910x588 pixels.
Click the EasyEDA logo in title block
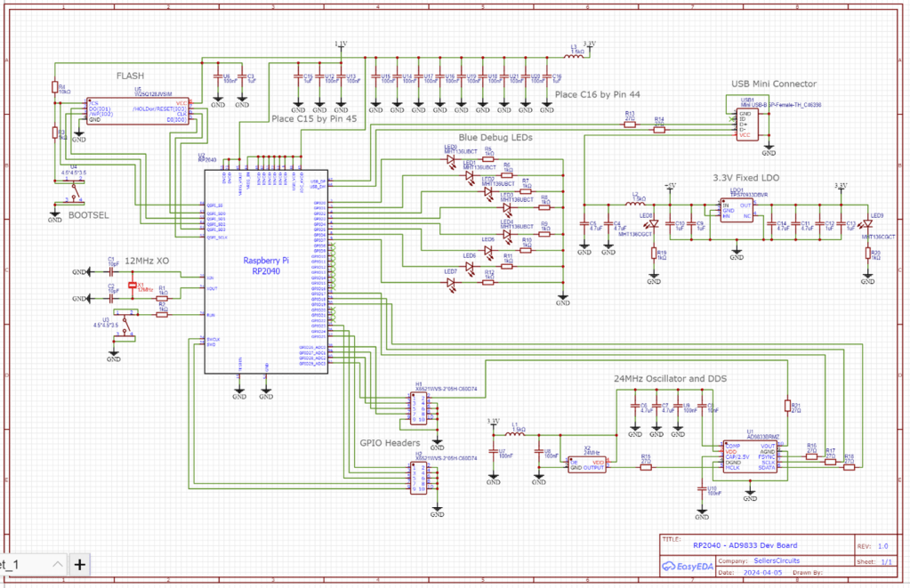coord(689,566)
